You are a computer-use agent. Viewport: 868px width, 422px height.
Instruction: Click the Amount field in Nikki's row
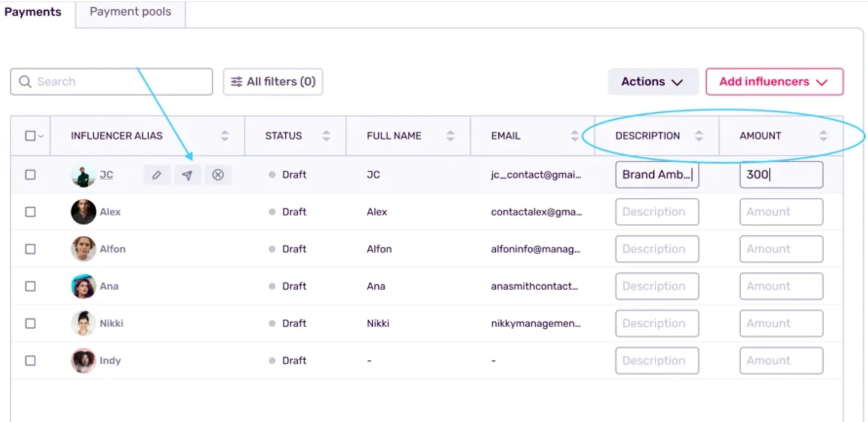tap(781, 323)
